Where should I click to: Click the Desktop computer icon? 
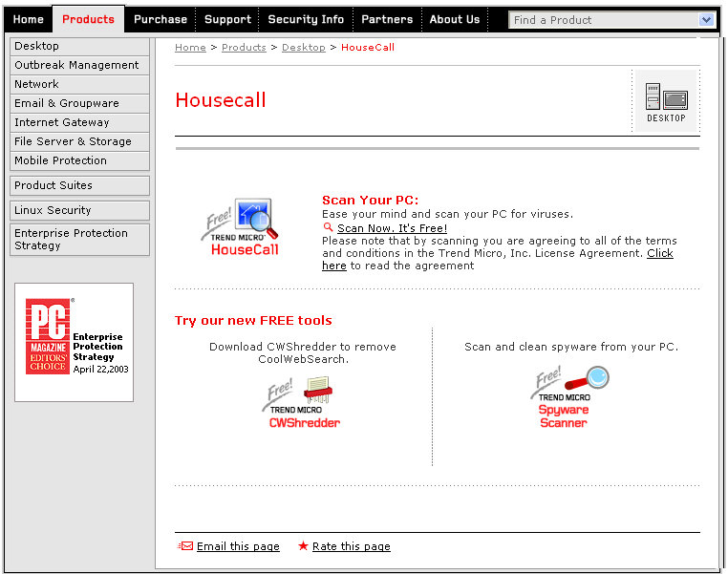coord(666,102)
